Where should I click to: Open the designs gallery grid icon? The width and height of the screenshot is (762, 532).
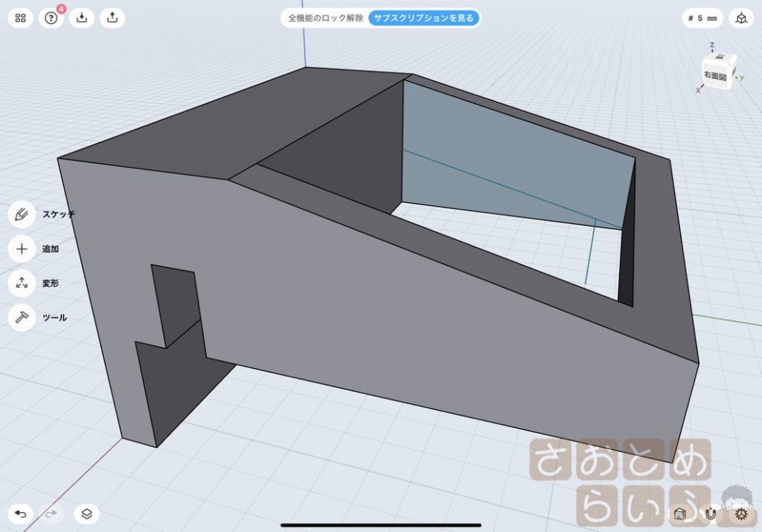(20, 18)
